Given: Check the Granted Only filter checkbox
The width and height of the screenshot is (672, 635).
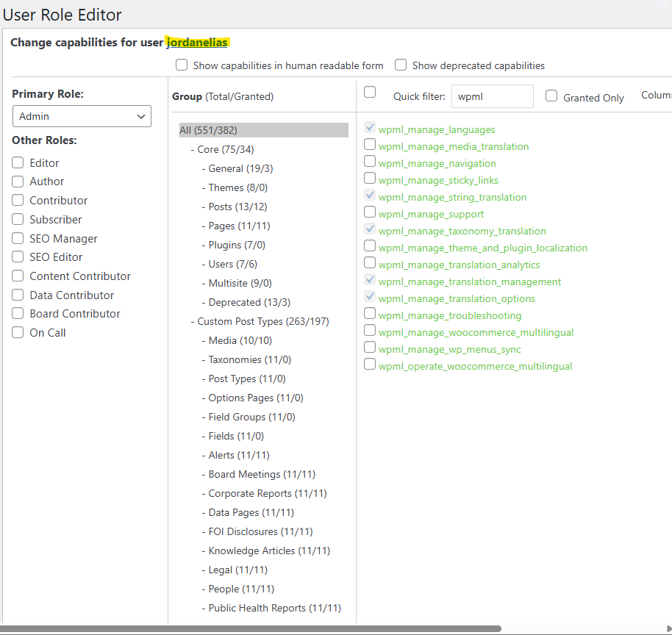Looking at the screenshot, I should tap(551, 96).
